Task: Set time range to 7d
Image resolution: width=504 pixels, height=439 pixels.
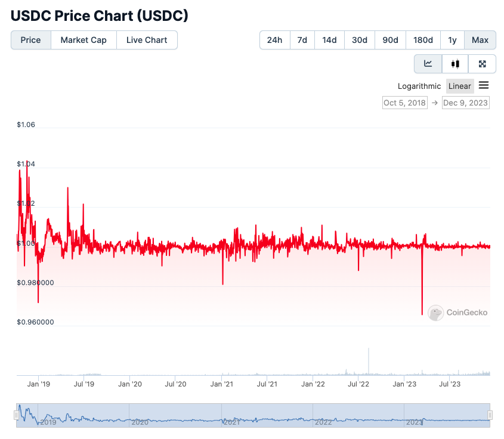Action: 302,40
